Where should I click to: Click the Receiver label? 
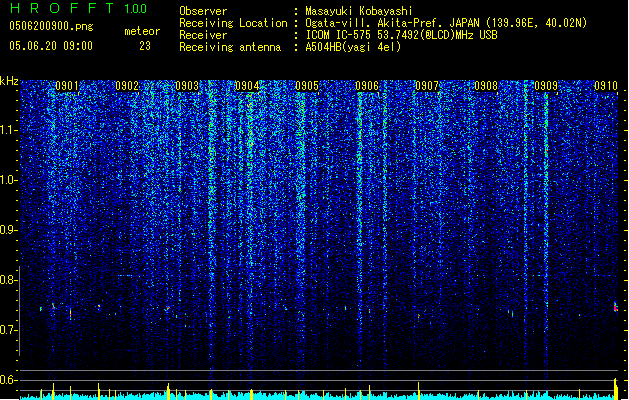coord(203,35)
